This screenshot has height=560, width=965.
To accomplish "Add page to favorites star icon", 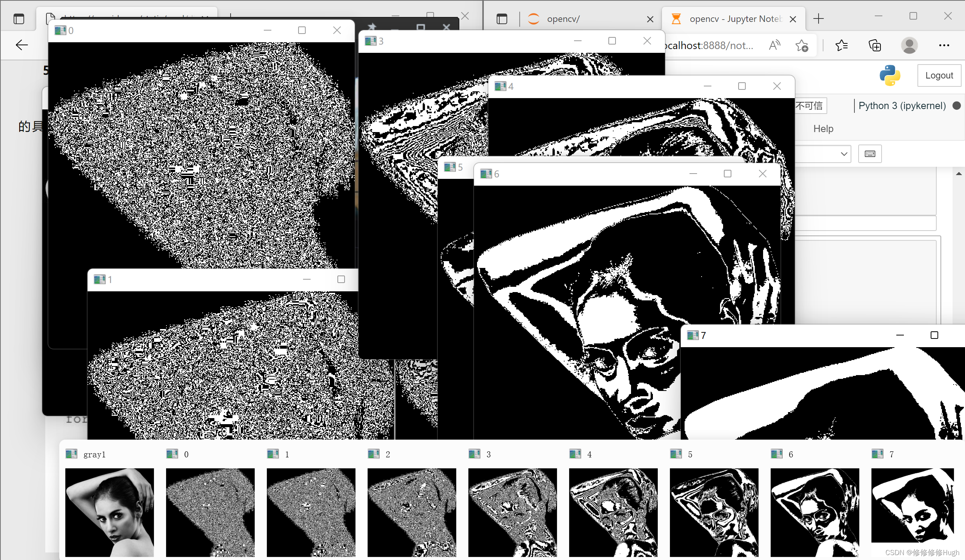I will pyautogui.click(x=802, y=46).
